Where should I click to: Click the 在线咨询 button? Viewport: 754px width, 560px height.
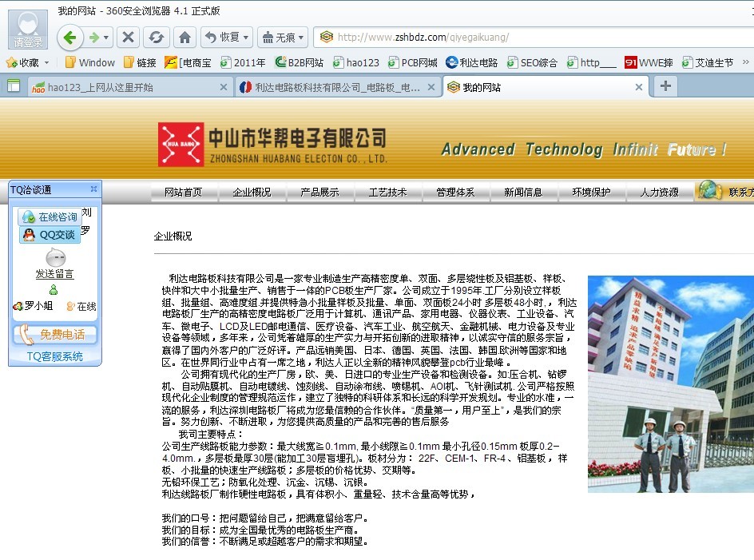[x=50, y=216]
